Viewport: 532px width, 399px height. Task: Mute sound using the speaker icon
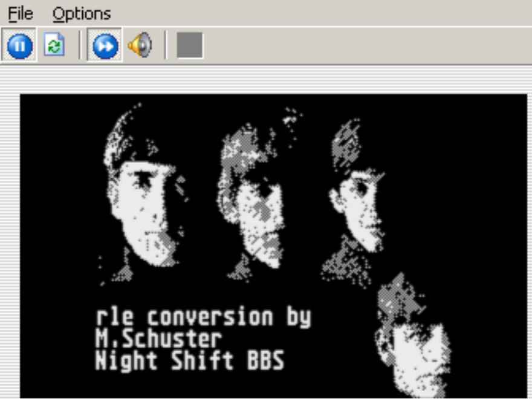pyautogui.click(x=140, y=46)
